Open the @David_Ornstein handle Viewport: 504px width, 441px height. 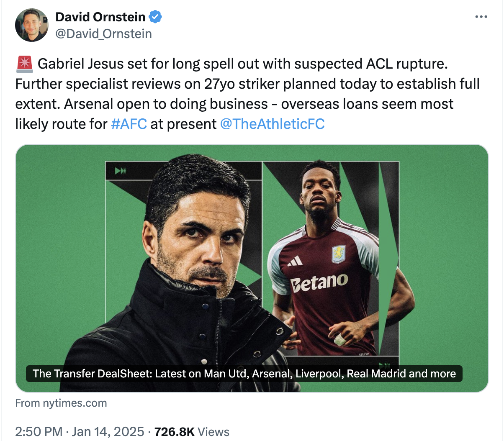(x=103, y=33)
